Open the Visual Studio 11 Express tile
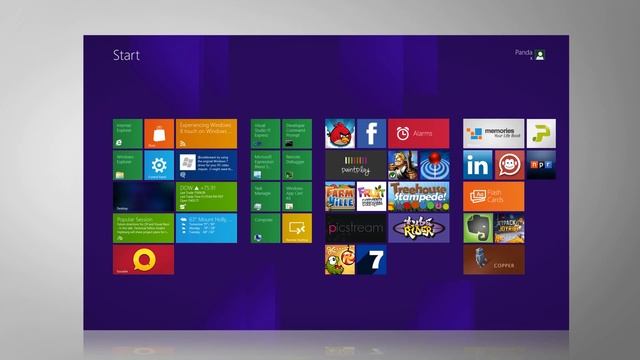 (265, 133)
